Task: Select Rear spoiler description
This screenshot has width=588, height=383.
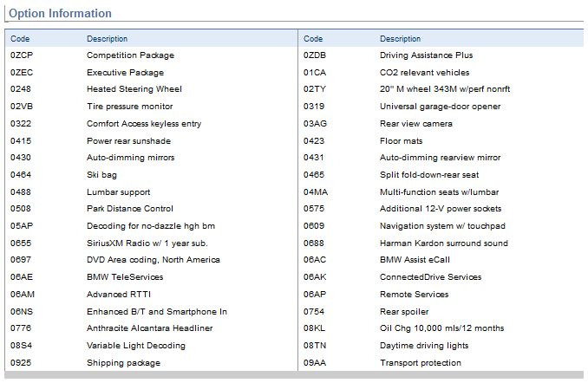Action: pyautogui.click(x=404, y=312)
